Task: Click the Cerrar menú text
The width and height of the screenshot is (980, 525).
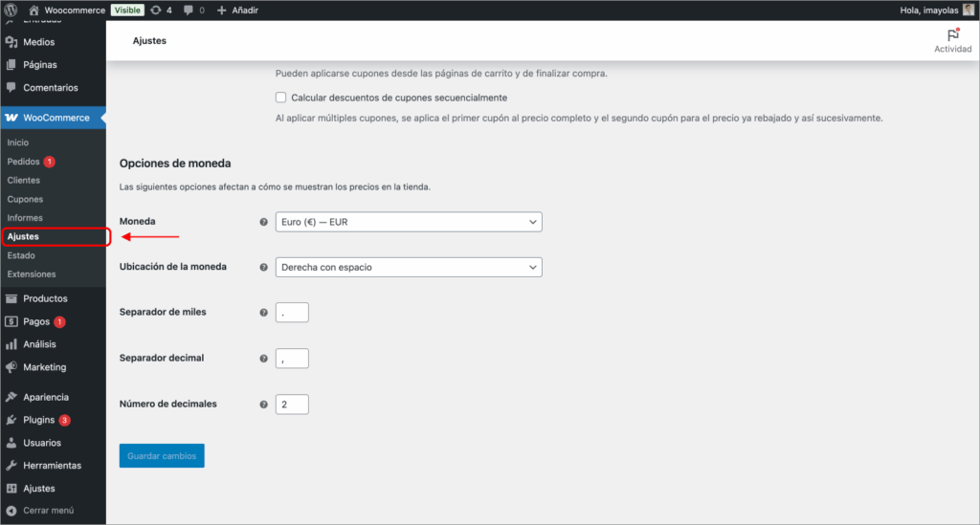Action: 49,511
